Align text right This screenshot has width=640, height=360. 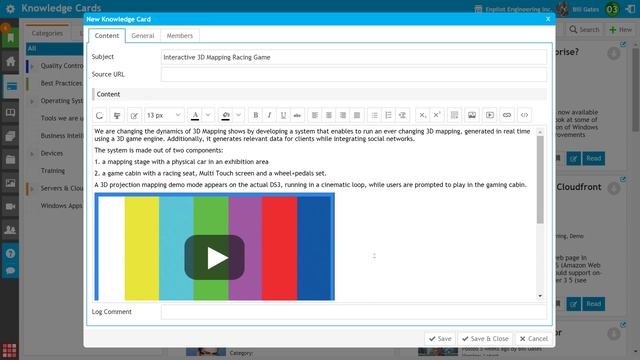coord(343,116)
